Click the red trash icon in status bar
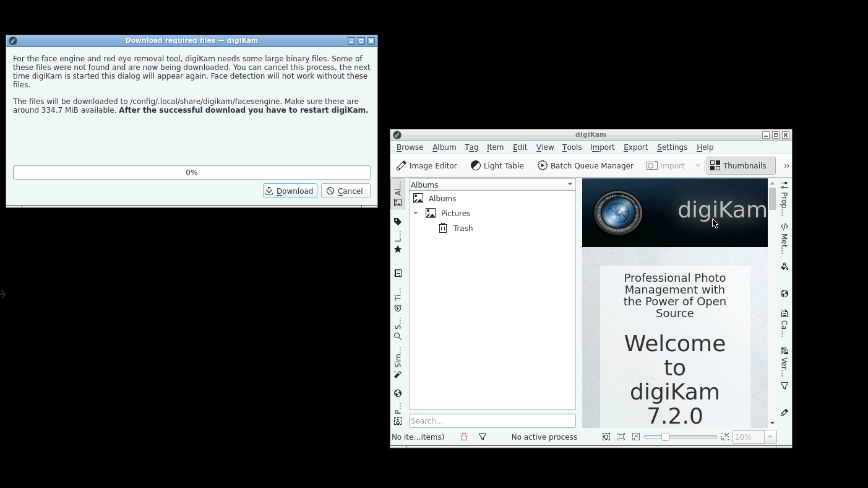This screenshot has height=488, width=868. (464, 437)
